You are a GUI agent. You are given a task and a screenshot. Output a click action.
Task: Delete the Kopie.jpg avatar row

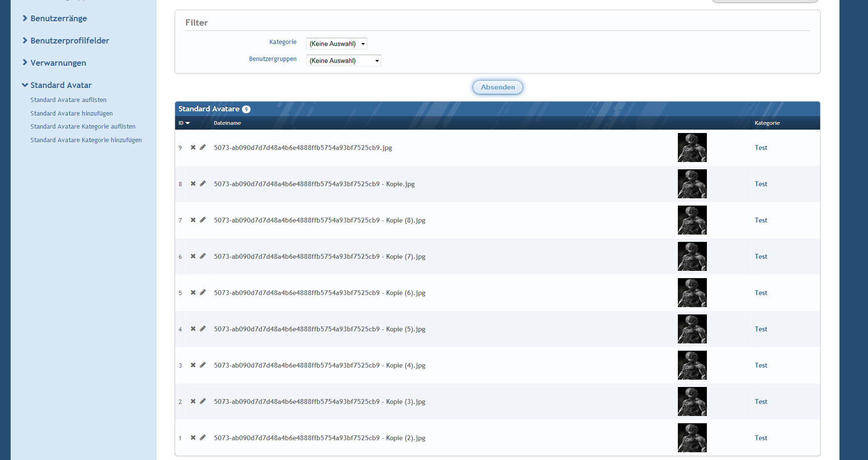pos(193,184)
